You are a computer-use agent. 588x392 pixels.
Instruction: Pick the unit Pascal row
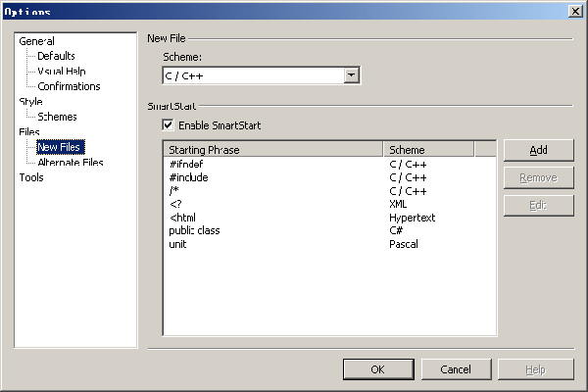point(178,244)
